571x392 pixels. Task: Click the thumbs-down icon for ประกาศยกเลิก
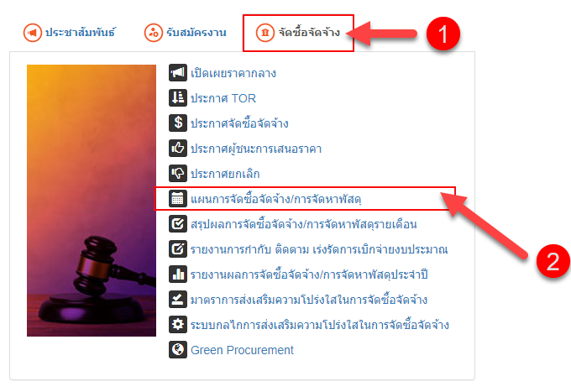coord(178,173)
